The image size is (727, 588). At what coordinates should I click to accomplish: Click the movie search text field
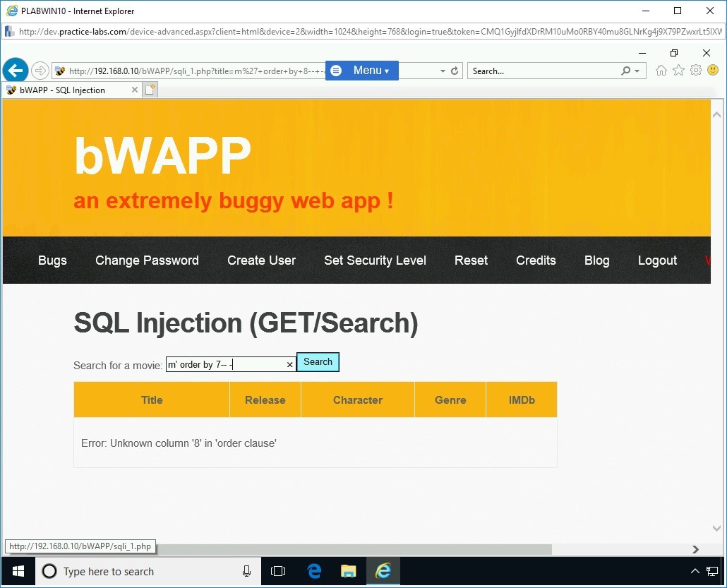[x=224, y=365]
